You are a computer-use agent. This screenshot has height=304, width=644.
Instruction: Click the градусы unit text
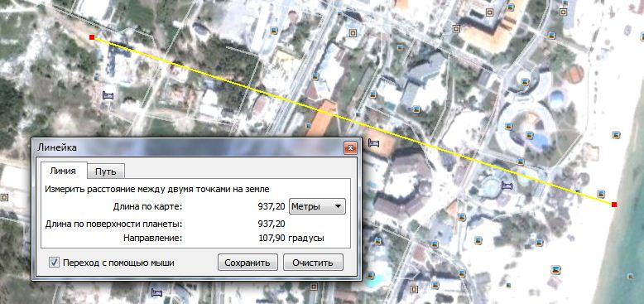point(306,239)
